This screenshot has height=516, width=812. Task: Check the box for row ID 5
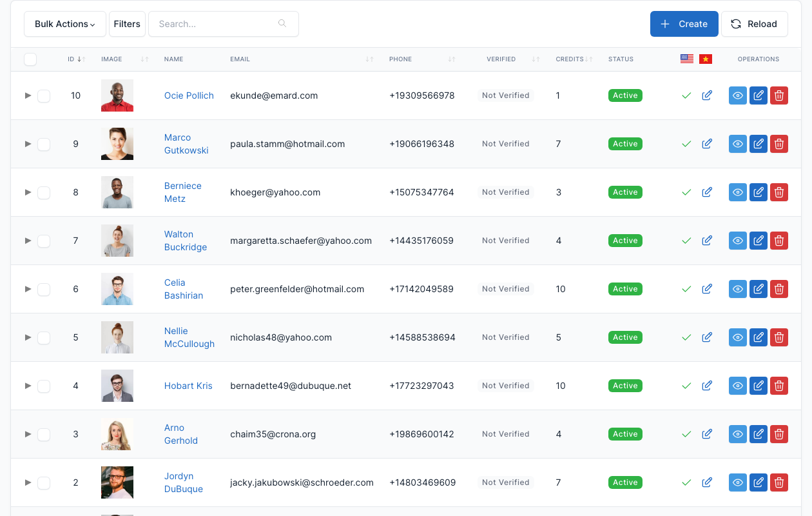(44, 338)
